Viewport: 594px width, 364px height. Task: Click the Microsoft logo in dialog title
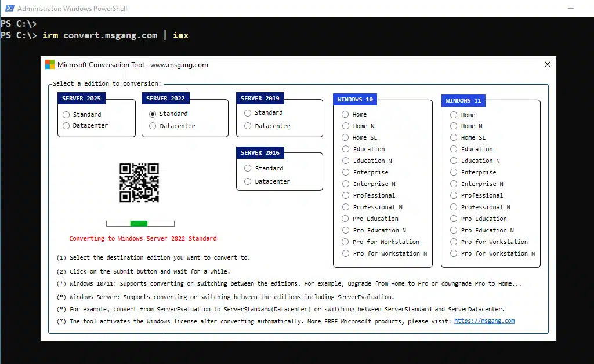tap(50, 65)
